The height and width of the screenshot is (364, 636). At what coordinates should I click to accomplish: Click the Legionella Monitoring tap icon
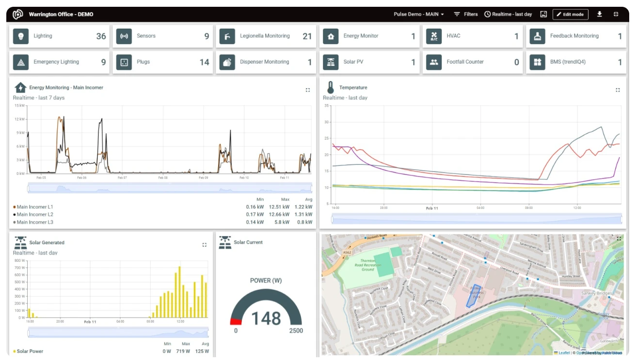[x=227, y=36]
